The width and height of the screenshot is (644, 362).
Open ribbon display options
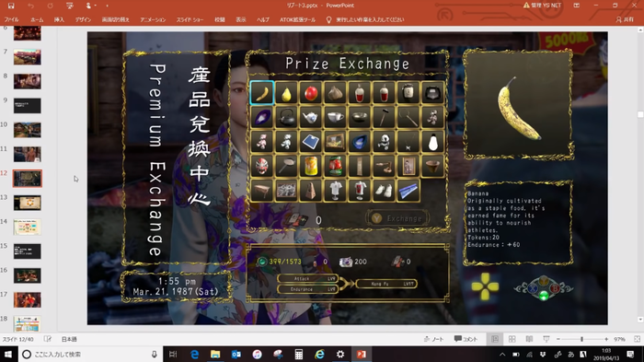click(577, 6)
